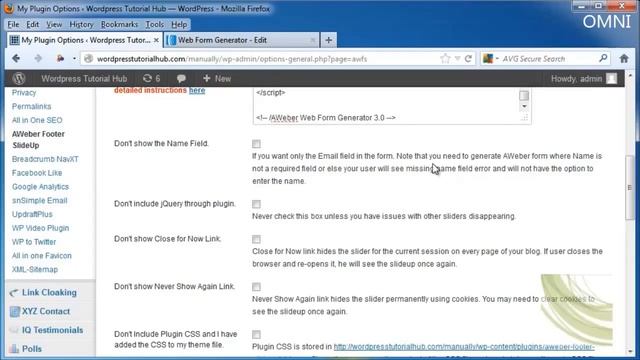Open the File menu

(x=13, y=24)
